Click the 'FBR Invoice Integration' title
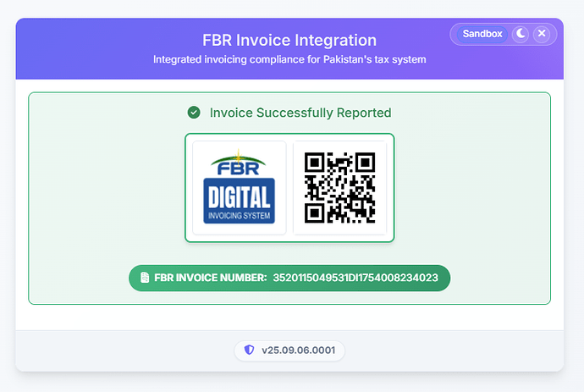584x392 pixels. point(289,40)
